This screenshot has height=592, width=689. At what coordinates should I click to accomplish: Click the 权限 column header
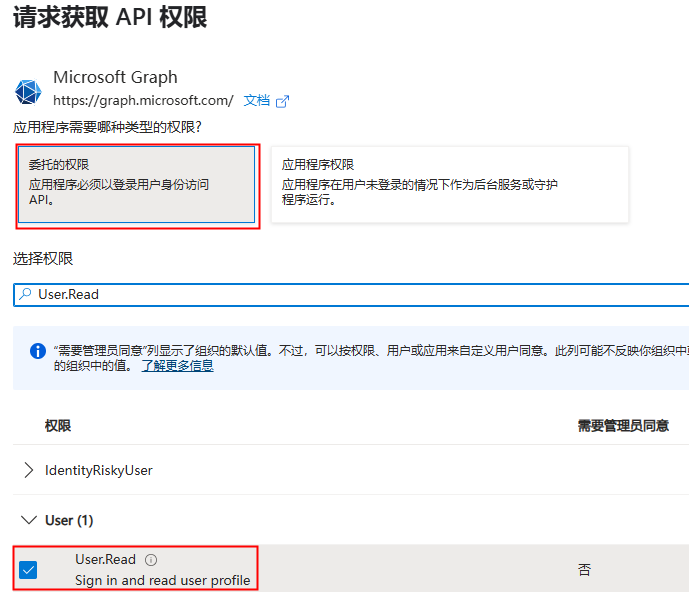coord(58,425)
